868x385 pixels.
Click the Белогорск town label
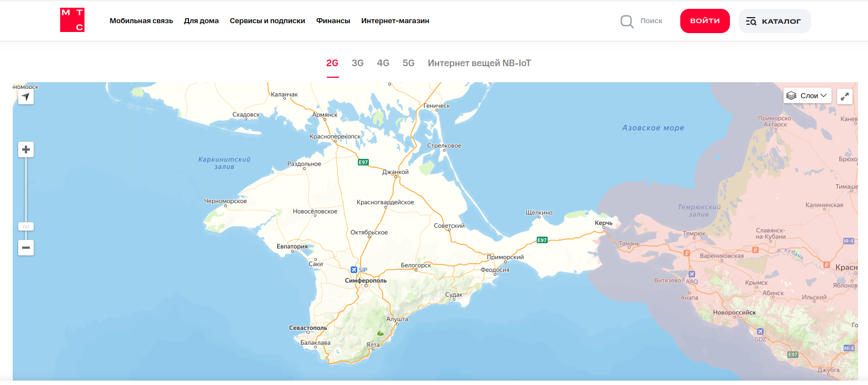coord(416,265)
